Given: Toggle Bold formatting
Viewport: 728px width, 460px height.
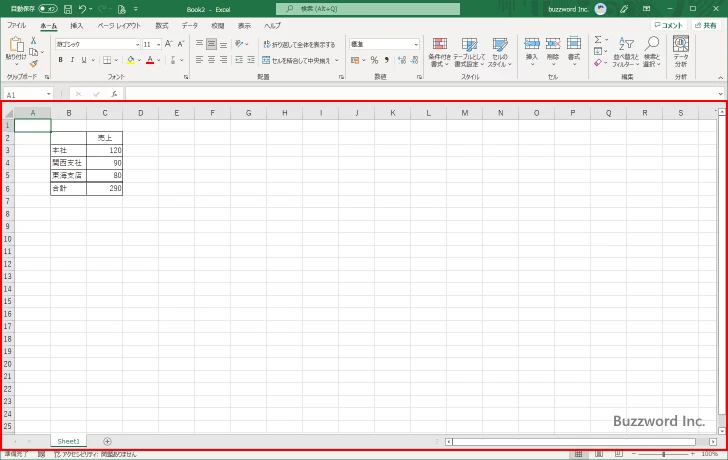Looking at the screenshot, I should click(60, 60).
